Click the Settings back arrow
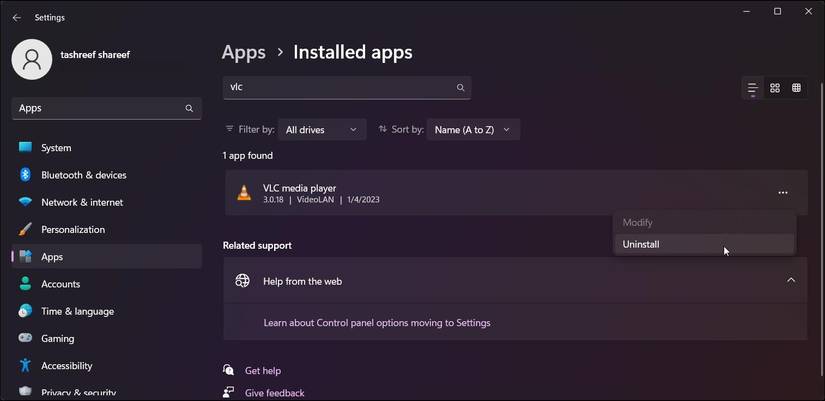Screen dimensions: 825x401 click(x=16, y=17)
